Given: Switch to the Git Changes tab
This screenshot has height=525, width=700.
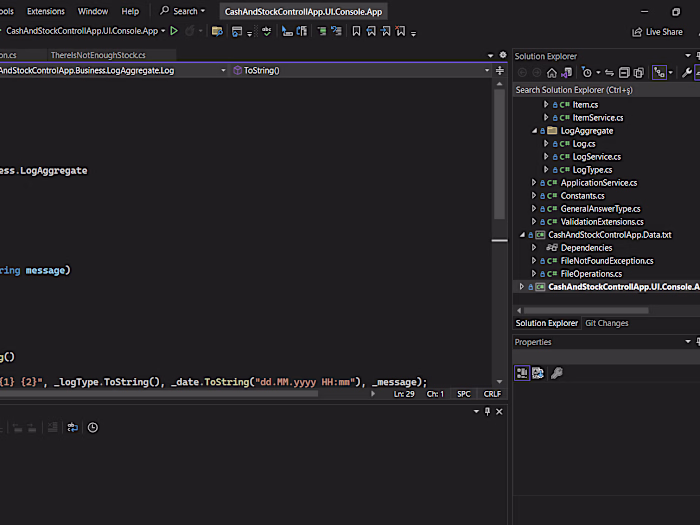Looking at the screenshot, I should 607,323.
